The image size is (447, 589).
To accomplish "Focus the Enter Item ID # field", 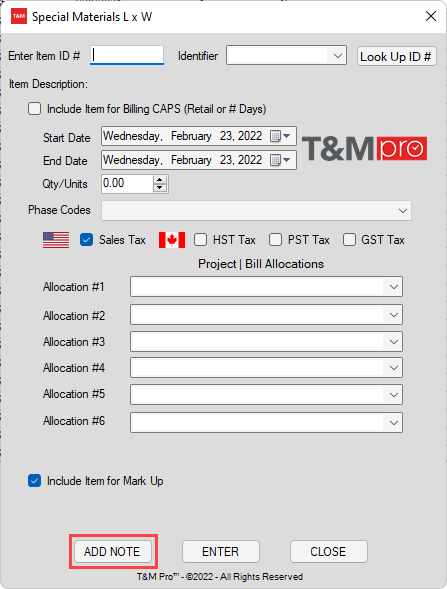I will 127,55.
